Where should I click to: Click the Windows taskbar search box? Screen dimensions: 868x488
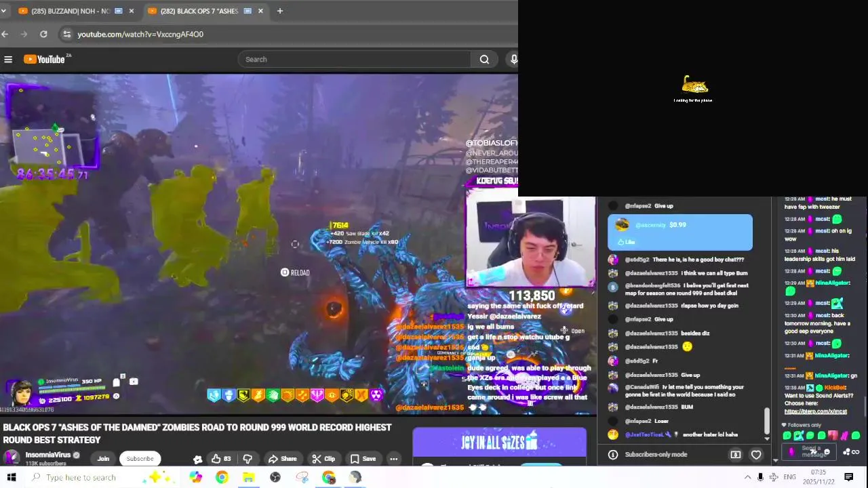pyautogui.click(x=102, y=477)
